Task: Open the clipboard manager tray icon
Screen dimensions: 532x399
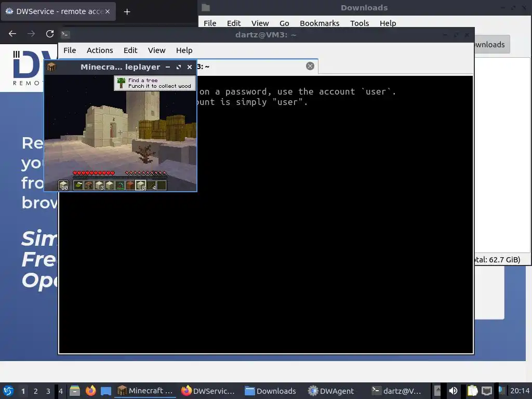Action: coord(472,391)
